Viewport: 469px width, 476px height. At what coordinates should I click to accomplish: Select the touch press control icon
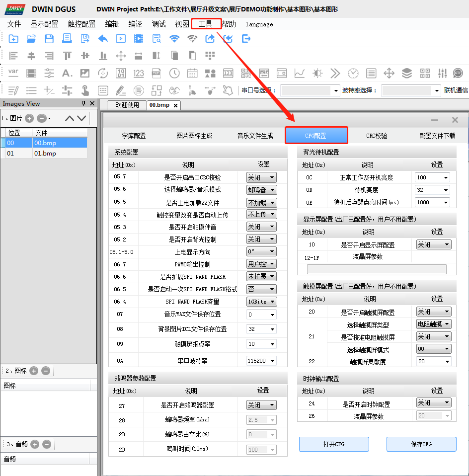tap(84, 90)
